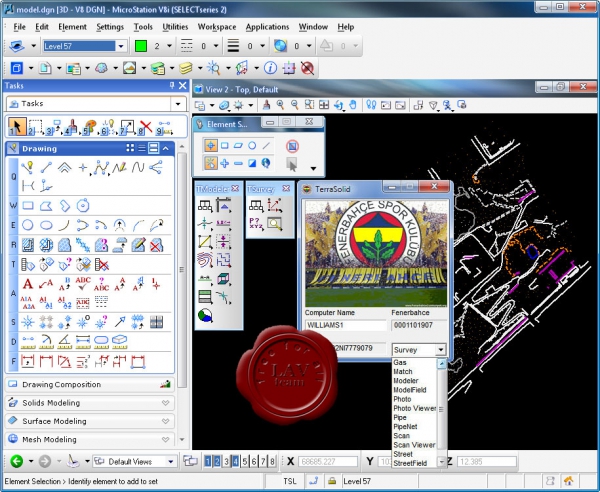Open the Survey dropdown in TerraSolid window
This screenshot has width=600, height=492.
click(x=440, y=350)
